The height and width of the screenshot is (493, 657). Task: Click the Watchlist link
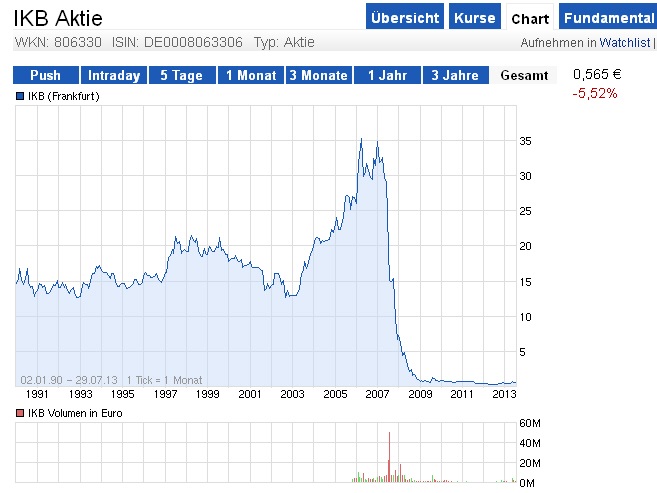tap(625, 42)
